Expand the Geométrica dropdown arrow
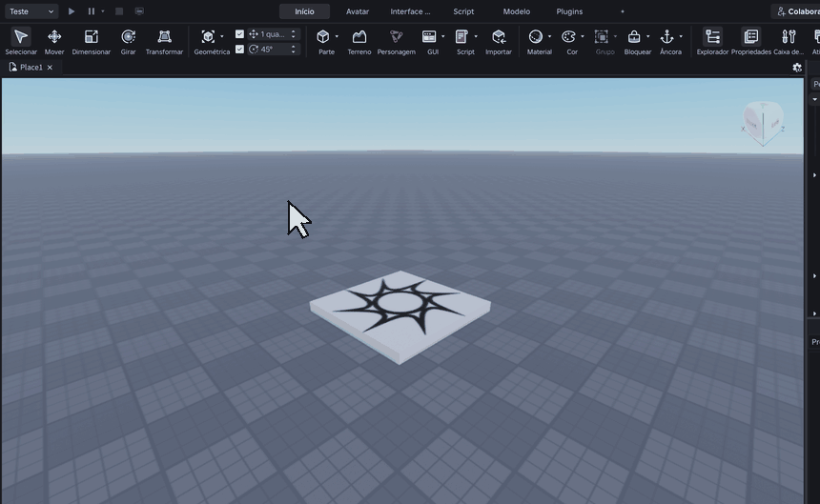Image resolution: width=820 pixels, height=504 pixels. click(222, 36)
